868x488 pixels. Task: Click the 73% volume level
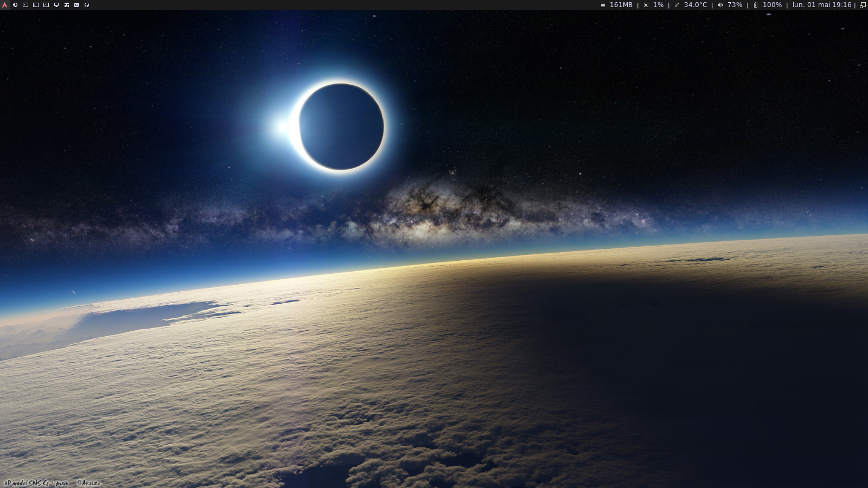pyautogui.click(x=735, y=5)
